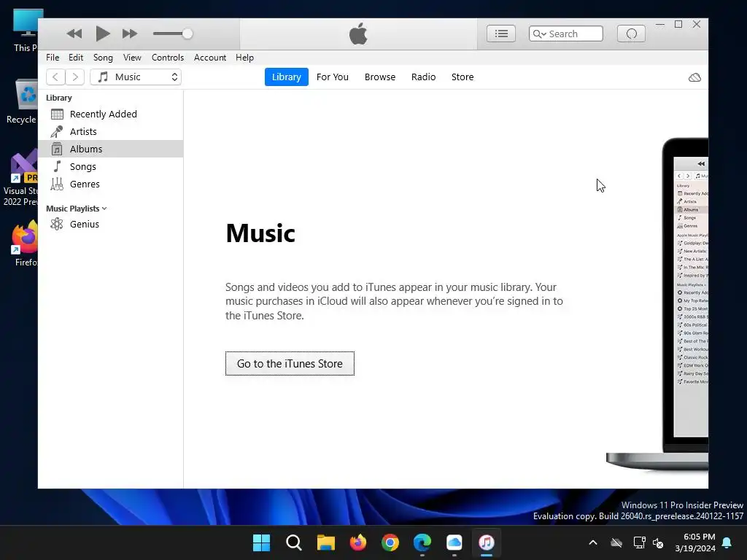Select Songs in the sidebar

[x=111, y=167]
